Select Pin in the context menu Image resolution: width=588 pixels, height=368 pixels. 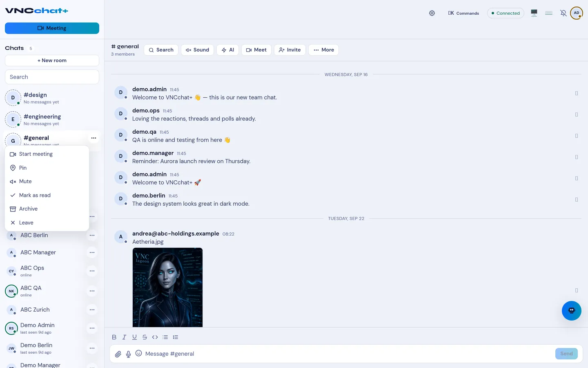point(47,168)
